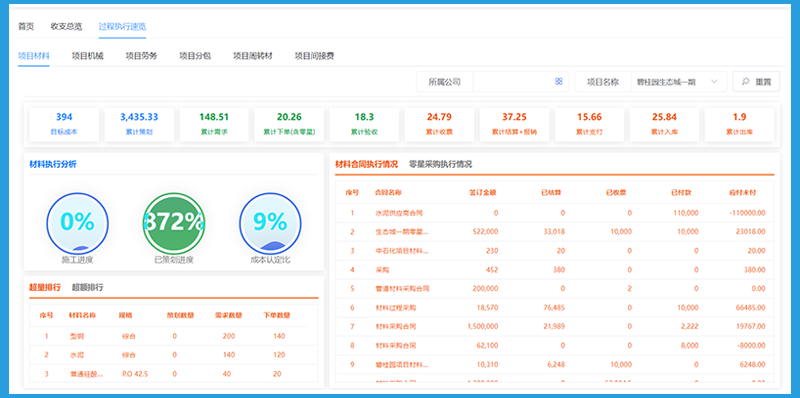800x398 pixels.
Task: Click the 签订金额 column header
Action: pyautogui.click(x=483, y=193)
